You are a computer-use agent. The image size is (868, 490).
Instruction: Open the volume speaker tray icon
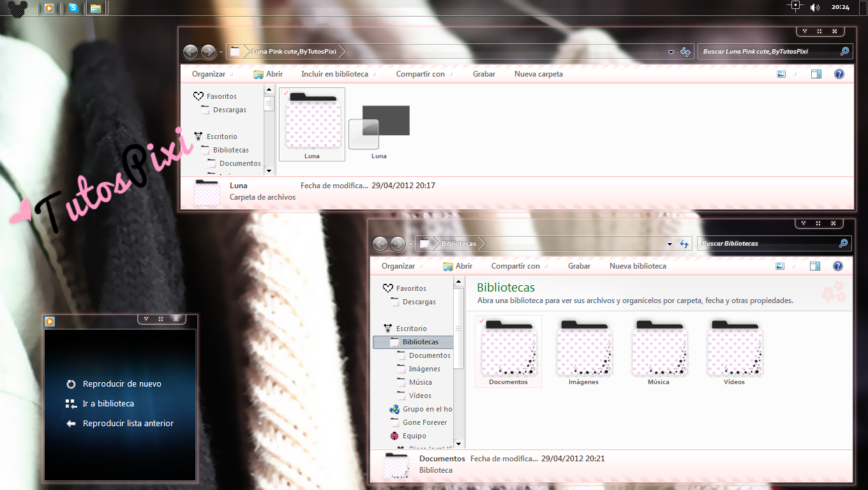[815, 8]
